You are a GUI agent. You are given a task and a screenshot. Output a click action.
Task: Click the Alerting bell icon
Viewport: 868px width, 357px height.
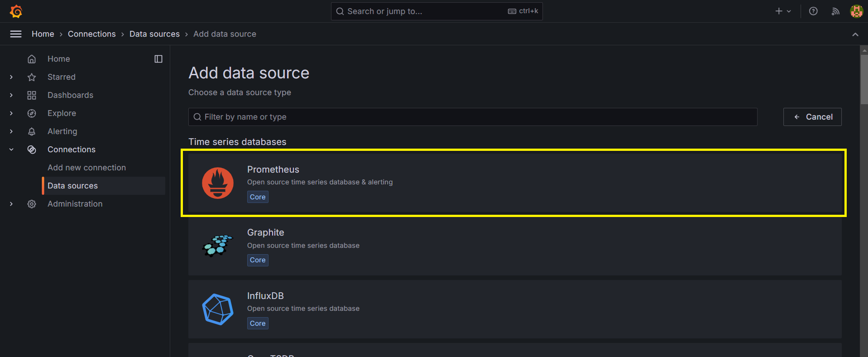pyautogui.click(x=32, y=131)
